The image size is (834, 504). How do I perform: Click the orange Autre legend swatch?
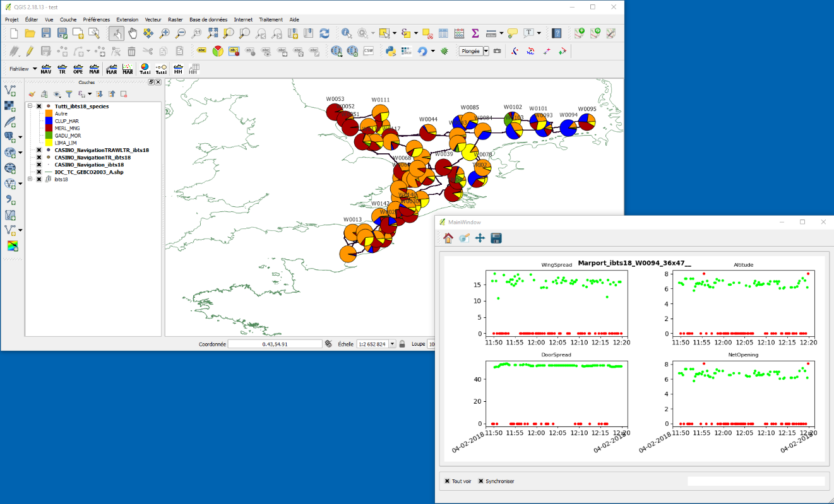tap(49, 114)
